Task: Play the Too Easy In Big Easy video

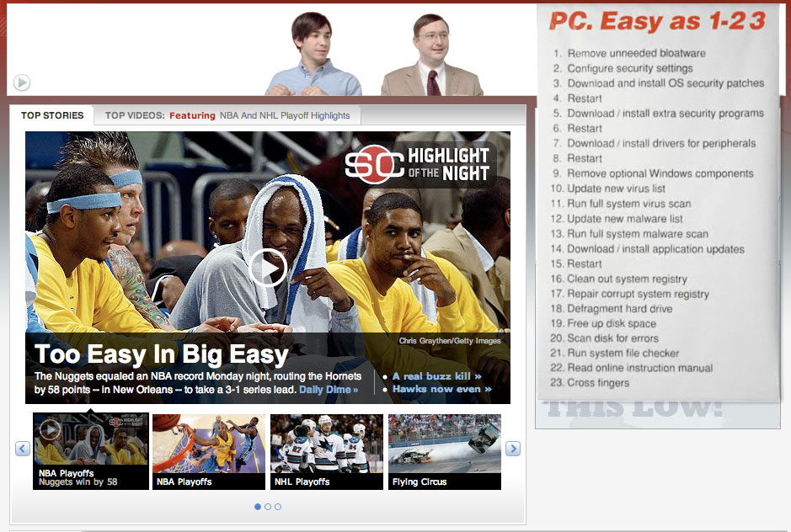Action: 270,268
